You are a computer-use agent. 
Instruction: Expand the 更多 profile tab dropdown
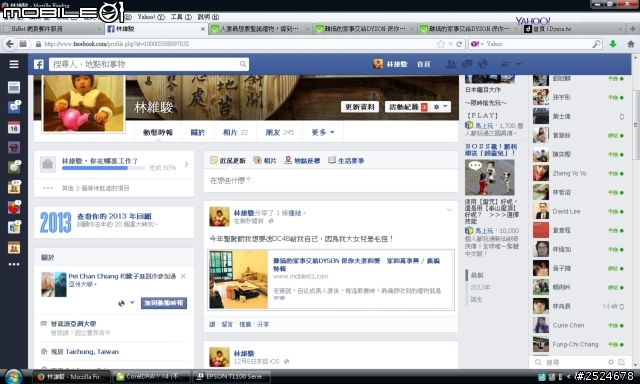[x=322, y=132]
